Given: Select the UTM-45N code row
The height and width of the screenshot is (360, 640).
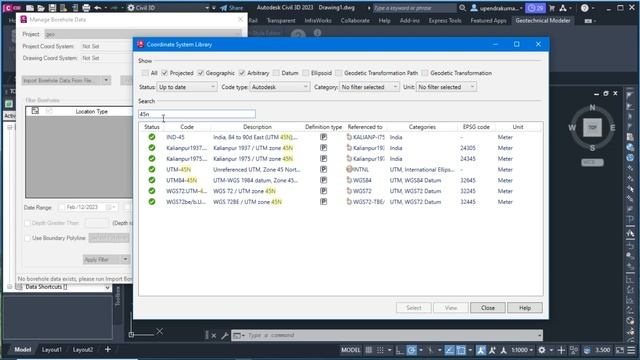Looking at the screenshot, I should tap(340, 169).
